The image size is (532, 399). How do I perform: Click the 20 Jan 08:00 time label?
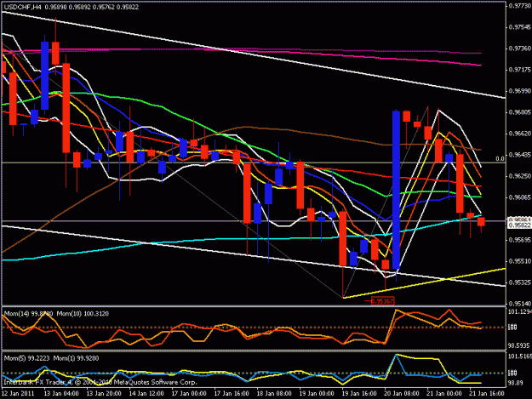[402, 394]
